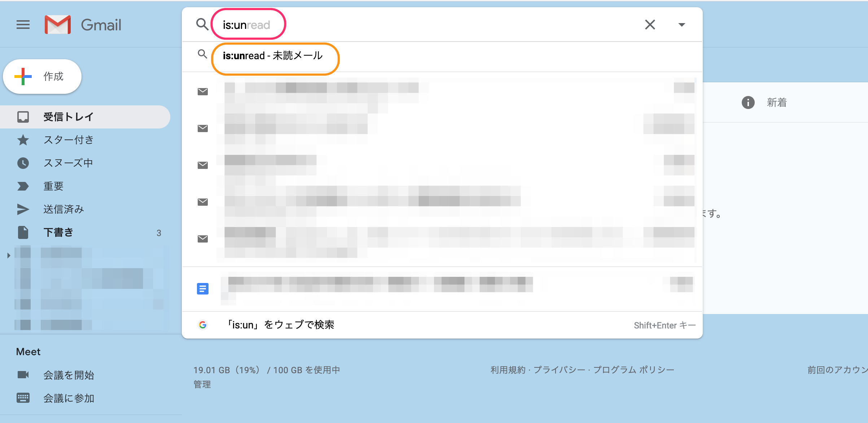Click the 作成 compose button
Image resolution: width=868 pixels, height=423 pixels.
(42, 77)
